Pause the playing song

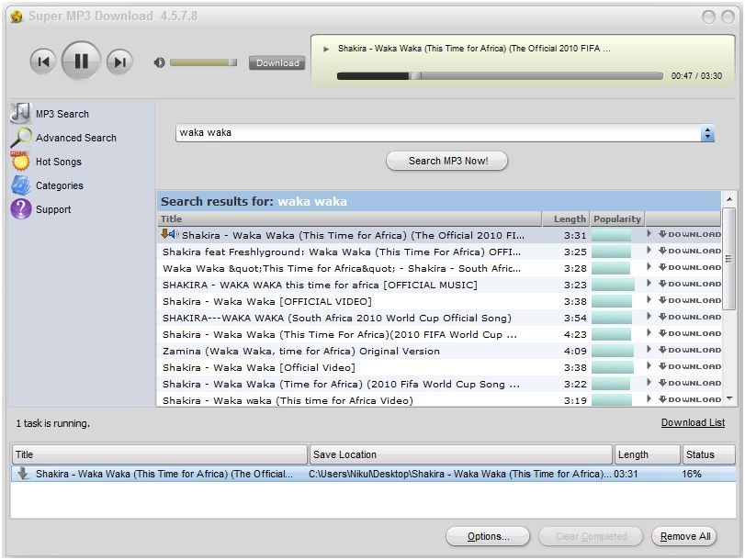point(81,61)
